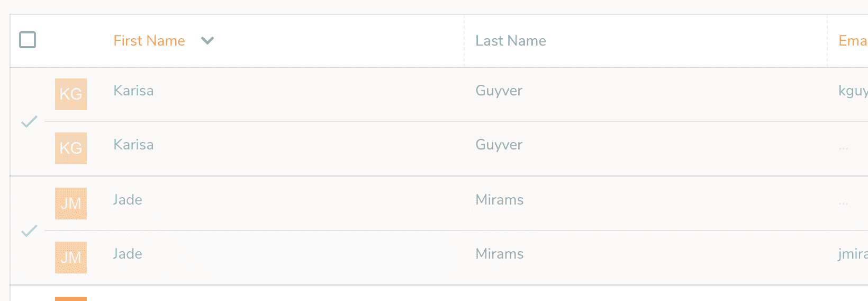Open the chevron dropdown beside First Name
The width and height of the screenshot is (868, 301).
pos(207,41)
